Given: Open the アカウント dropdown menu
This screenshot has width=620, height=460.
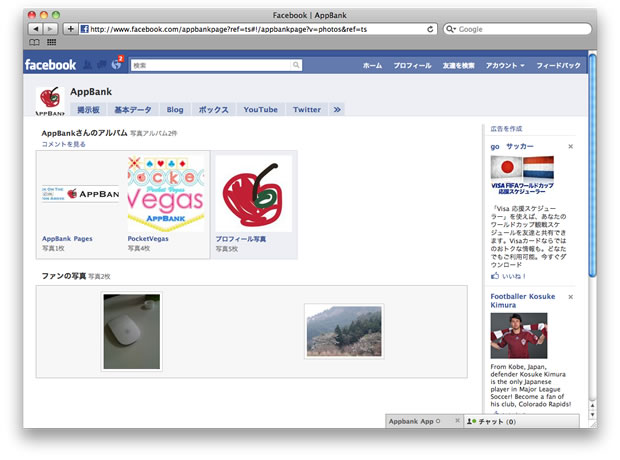Looking at the screenshot, I should (x=505, y=66).
